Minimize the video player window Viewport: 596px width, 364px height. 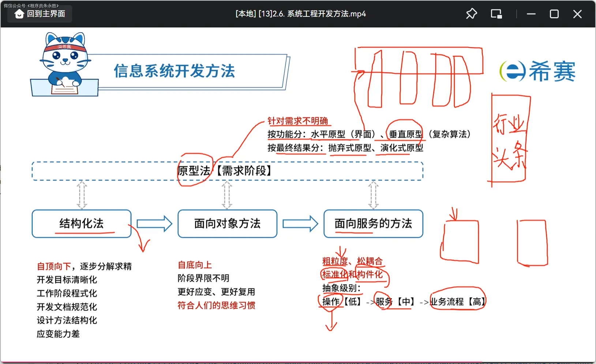point(531,14)
